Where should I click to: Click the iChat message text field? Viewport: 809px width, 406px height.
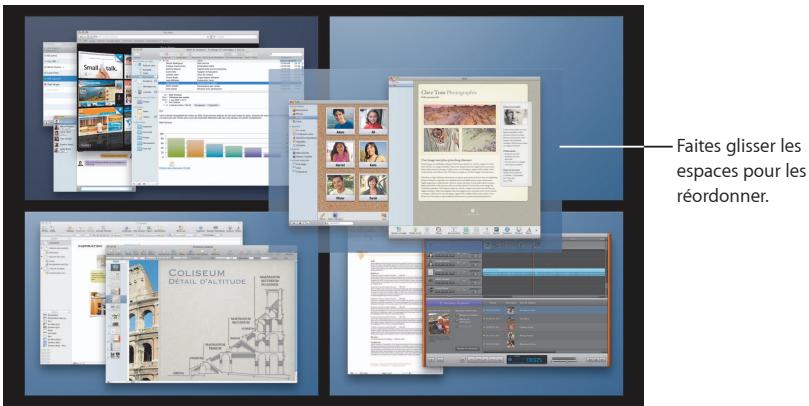(x=103, y=189)
